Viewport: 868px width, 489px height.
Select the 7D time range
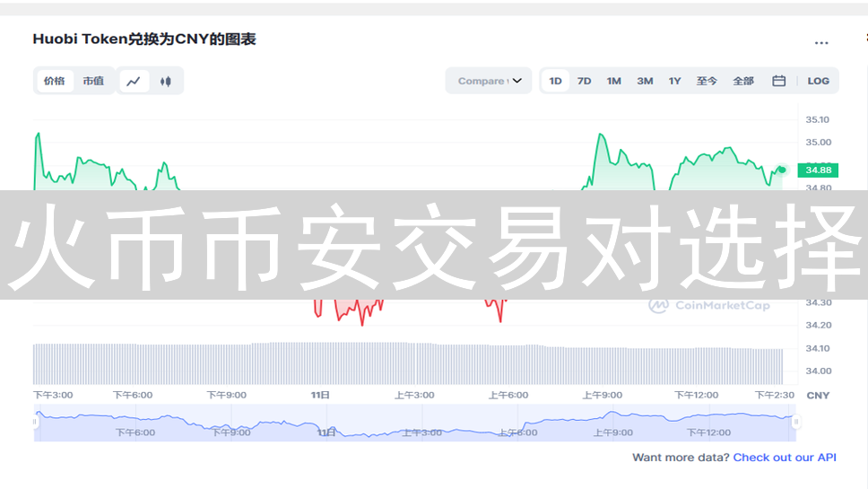pos(584,81)
